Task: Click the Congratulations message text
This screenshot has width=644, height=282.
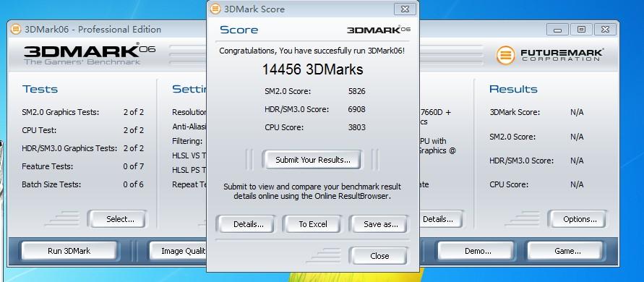Action: 312,51
